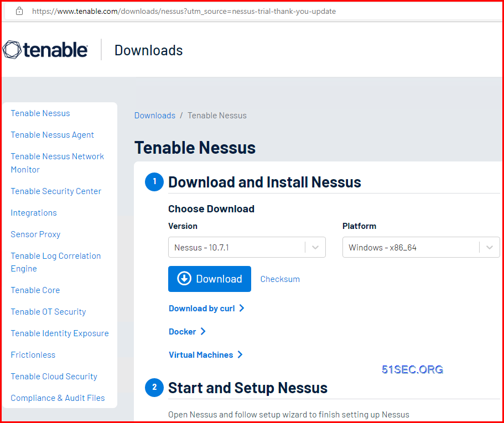Select Frictionless in sidebar

[33, 354]
